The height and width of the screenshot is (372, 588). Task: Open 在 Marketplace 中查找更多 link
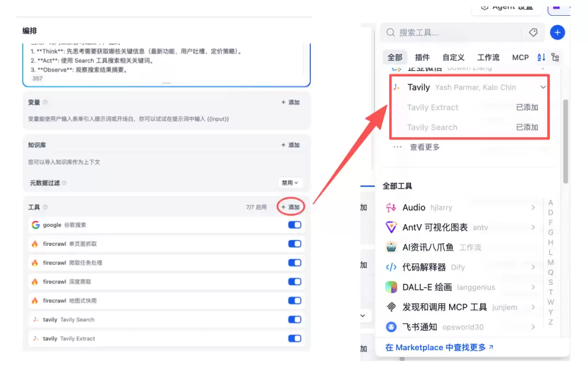click(x=439, y=348)
